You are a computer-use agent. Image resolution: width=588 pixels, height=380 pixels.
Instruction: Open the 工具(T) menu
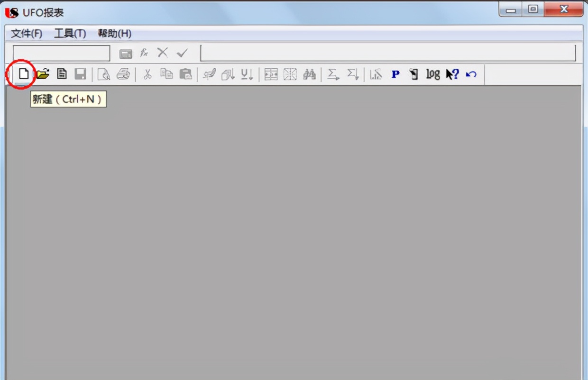70,34
